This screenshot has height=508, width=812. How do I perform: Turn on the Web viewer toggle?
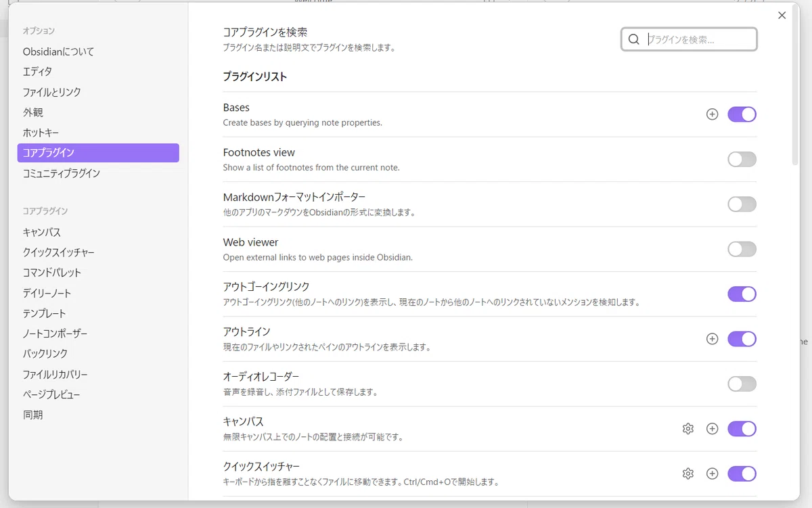pos(742,249)
